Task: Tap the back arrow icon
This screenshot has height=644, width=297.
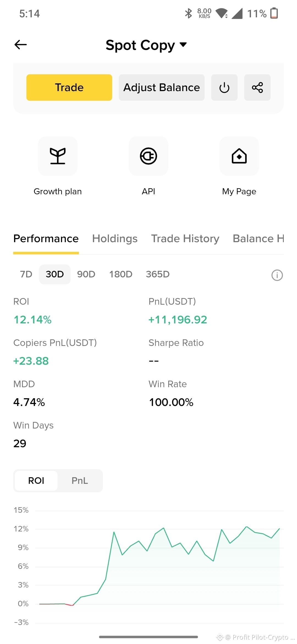Action: coord(21,45)
